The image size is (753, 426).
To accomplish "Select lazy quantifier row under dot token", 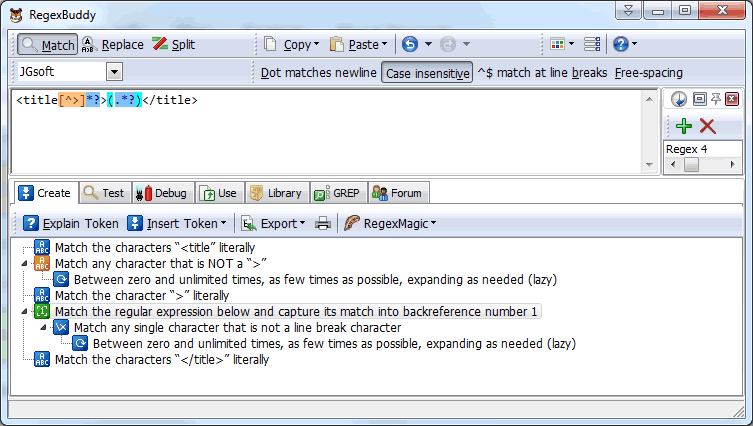I will pos(334,344).
